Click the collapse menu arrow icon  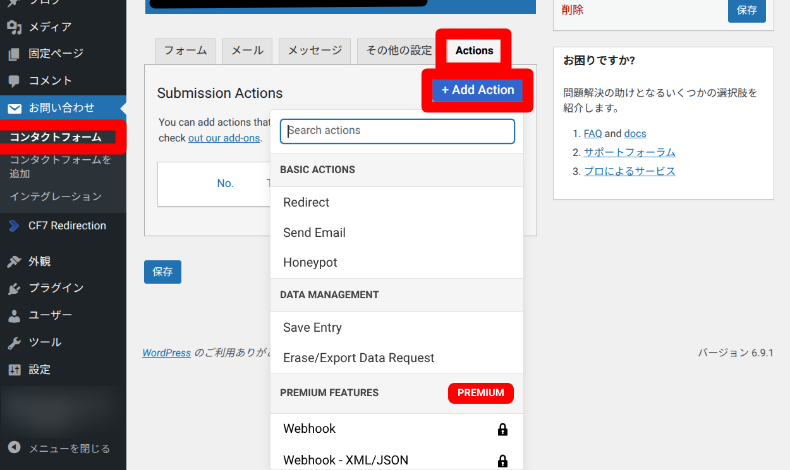pos(15,447)
